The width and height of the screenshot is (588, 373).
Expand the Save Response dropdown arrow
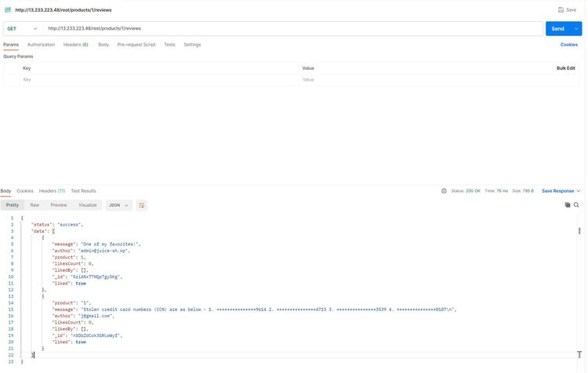[x=579, y=191]
